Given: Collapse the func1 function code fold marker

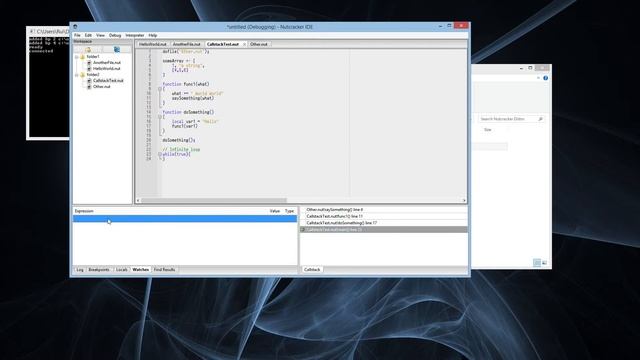Looking at the screenshot, I should [x=160, y=89].
